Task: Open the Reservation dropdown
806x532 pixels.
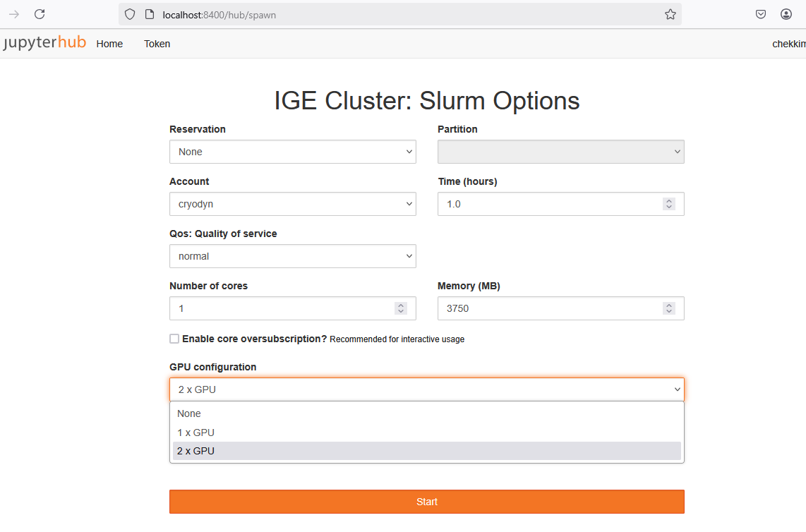Action: (x=292, y=152)
